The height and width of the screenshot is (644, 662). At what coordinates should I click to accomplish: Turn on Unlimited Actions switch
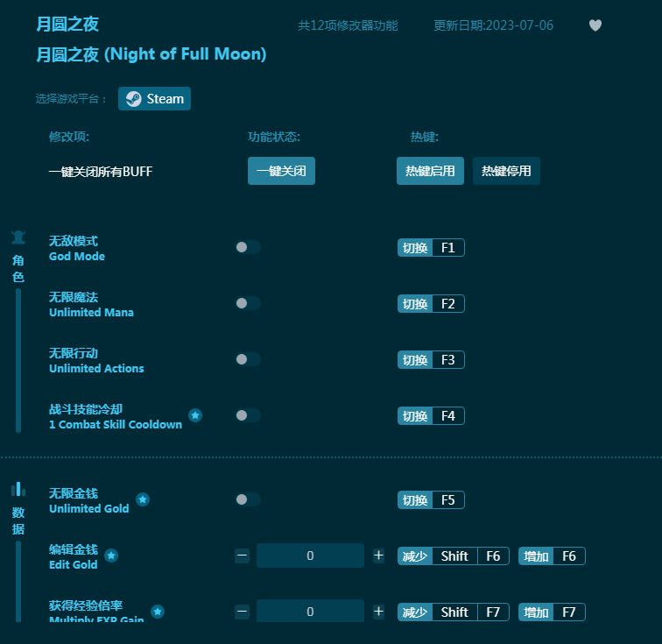tap(248, 359)
